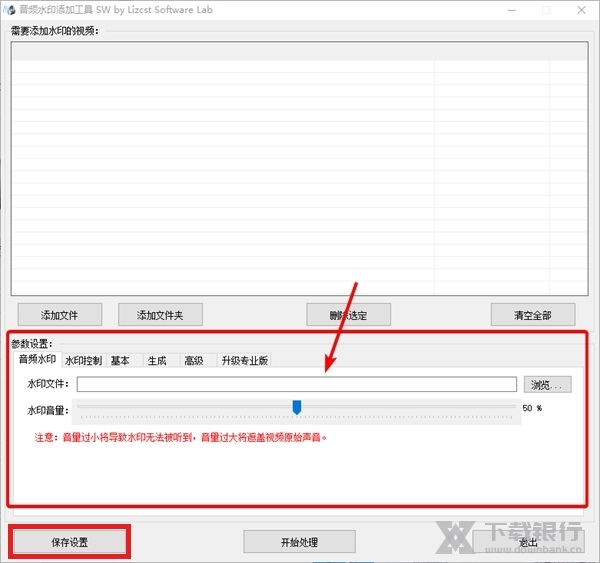Click the video list header row
The width and height of the screenshot is (600, 563).
[300, 52]
